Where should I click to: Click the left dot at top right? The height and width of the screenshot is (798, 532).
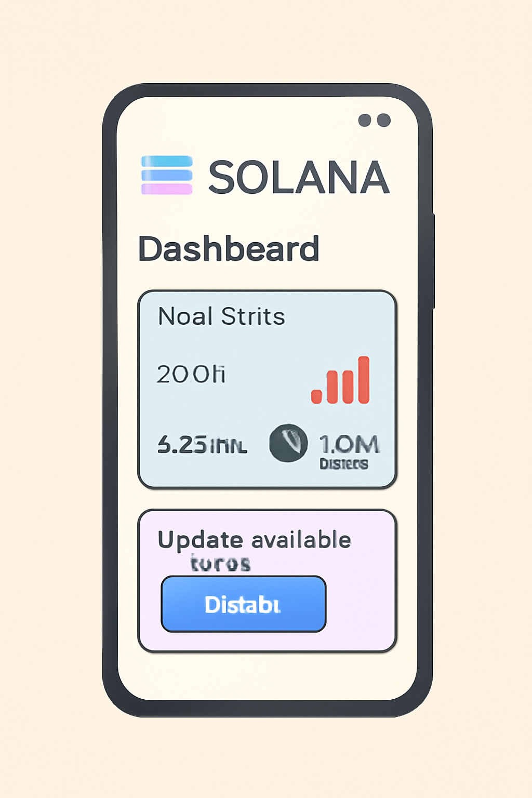(365, 120)
